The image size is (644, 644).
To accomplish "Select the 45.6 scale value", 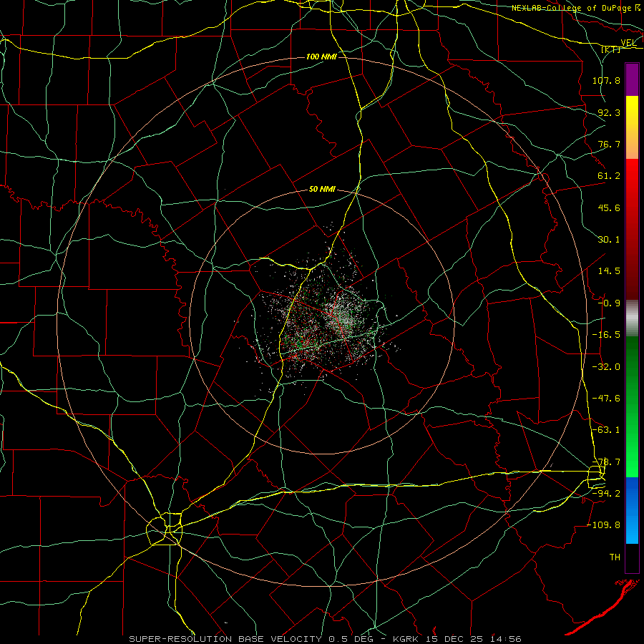I will click(609, 208).
